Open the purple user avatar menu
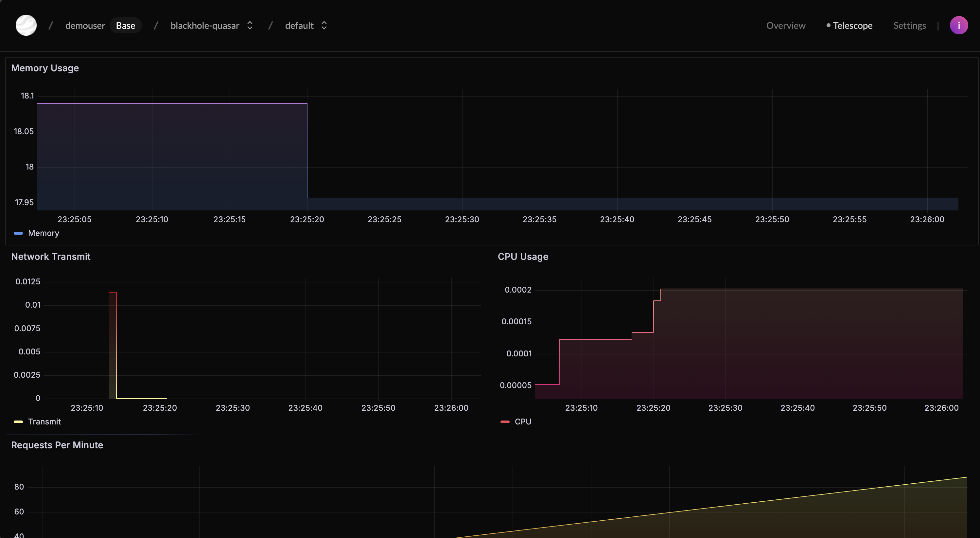980x538 pixels. click(x=959, y=26)
